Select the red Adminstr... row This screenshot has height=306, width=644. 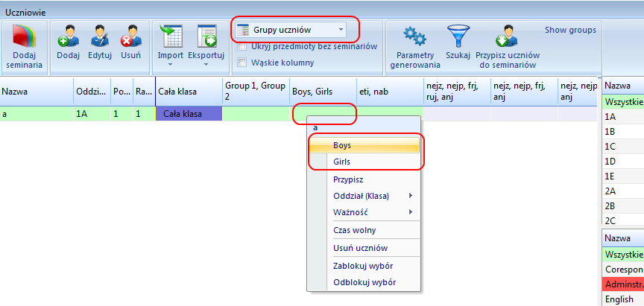(623, 284)
